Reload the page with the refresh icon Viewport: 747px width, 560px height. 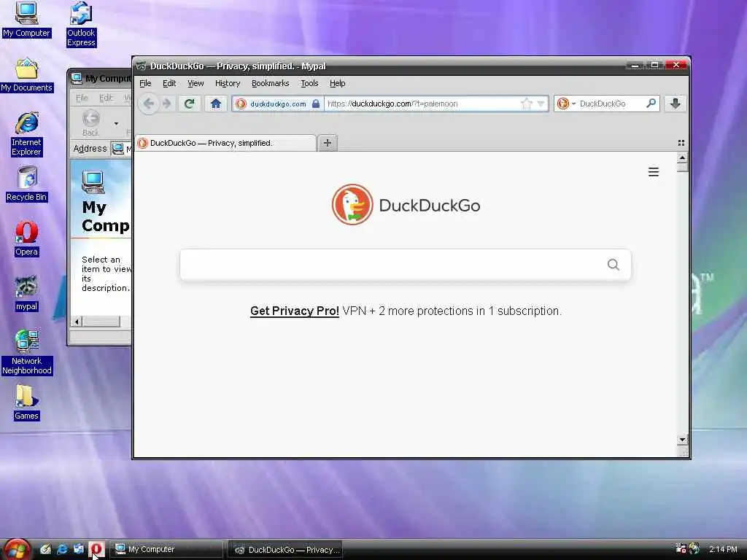(x=190, y=104)
